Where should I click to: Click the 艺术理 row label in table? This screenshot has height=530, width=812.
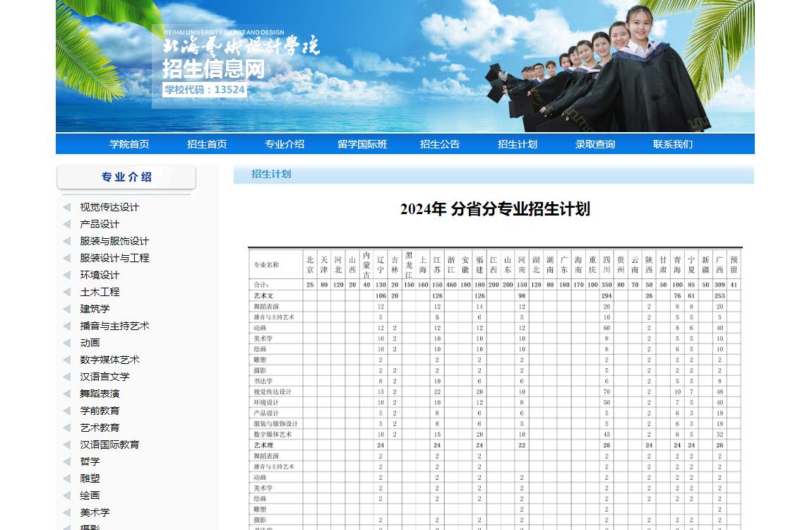coord(263,445)
